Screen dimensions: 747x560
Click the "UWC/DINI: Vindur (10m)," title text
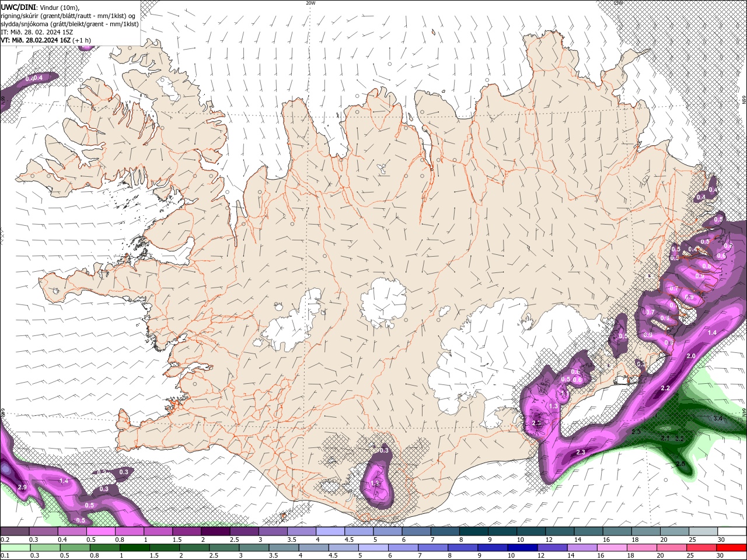(x=40, y=7)
